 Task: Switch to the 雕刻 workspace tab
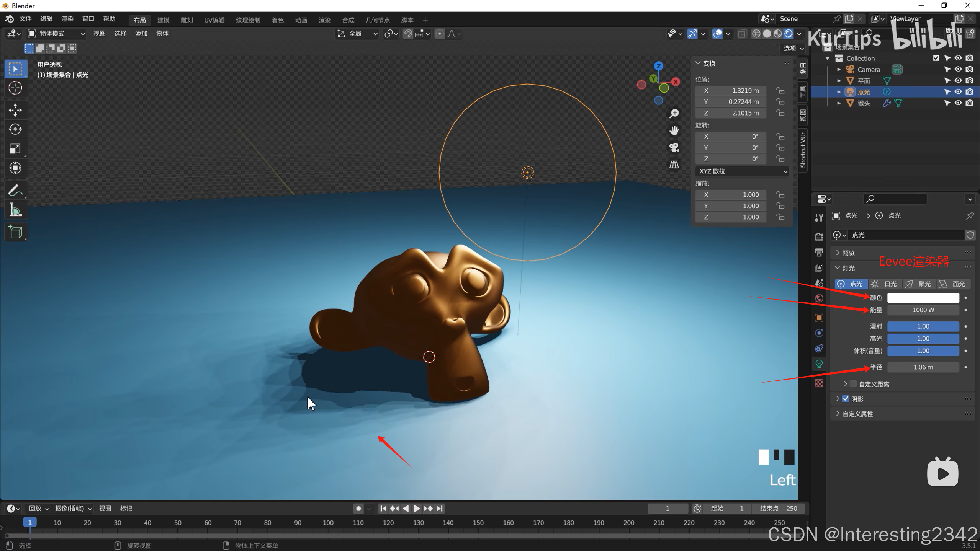click(x=187, y=20)
